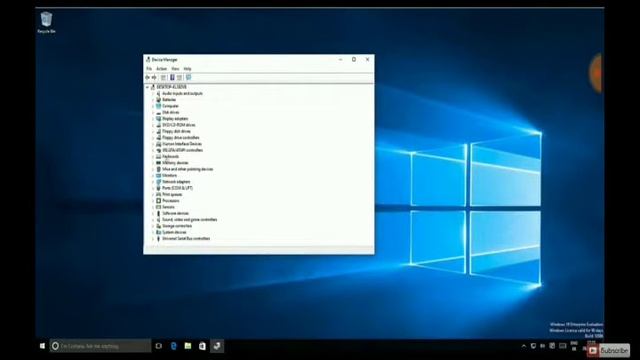Launch Microsoft Edge from the taskbar

point(173,346)
